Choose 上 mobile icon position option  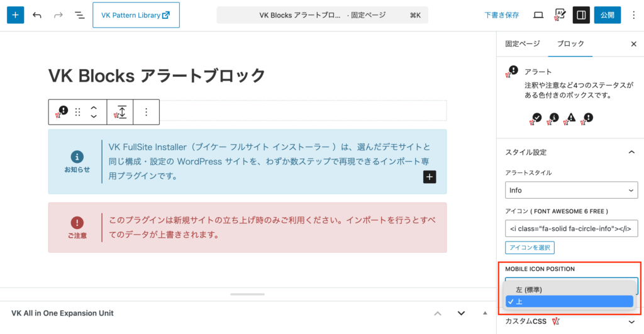coord(569,301)
